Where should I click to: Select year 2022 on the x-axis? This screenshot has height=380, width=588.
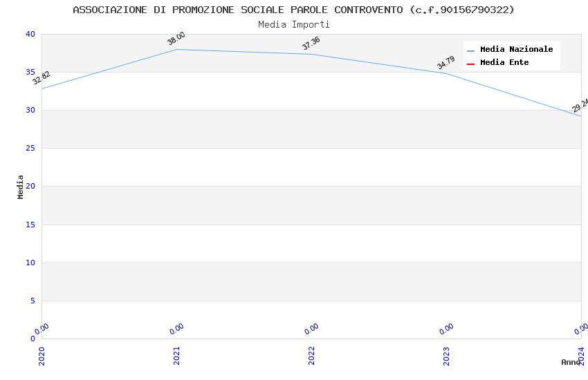point(311,356)
